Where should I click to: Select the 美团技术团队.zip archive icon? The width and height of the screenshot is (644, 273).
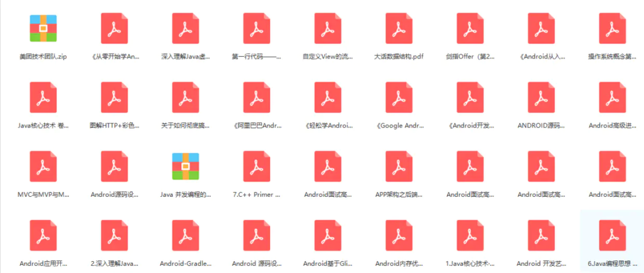[43, 29]
